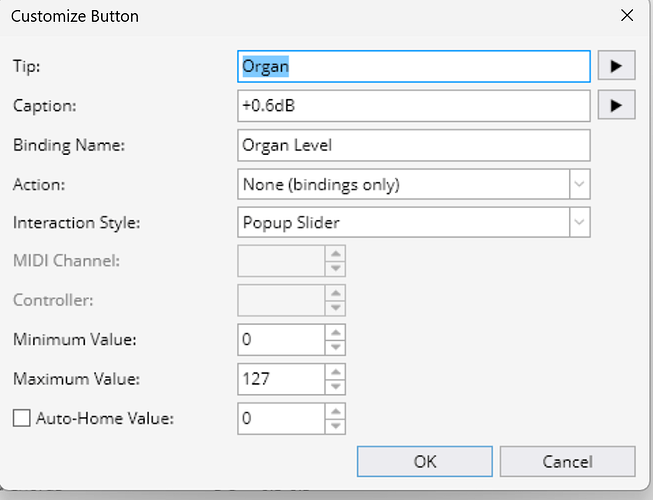Increase Minimum Value with up arrow
The height and width of the screenshot is (500, 653).
pyautogui.click(x=336, y=333)
